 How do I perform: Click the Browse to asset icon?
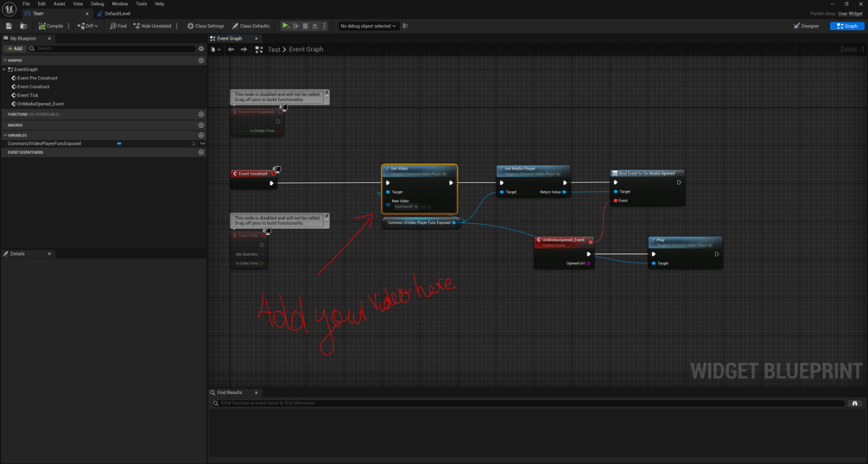[x=23, y=26]
